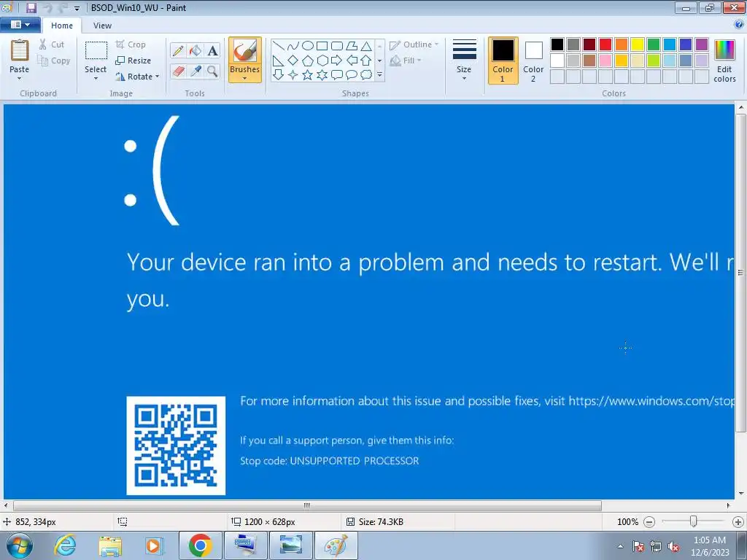The image size is (747, 560).
Task: Choose the Triangle shape
Action: [x=366, y=46]
